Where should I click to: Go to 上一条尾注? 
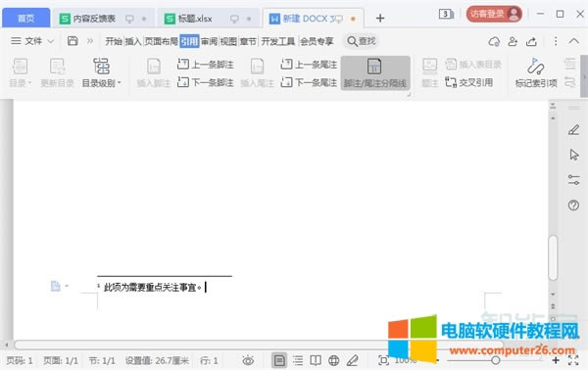pos(309,65)
